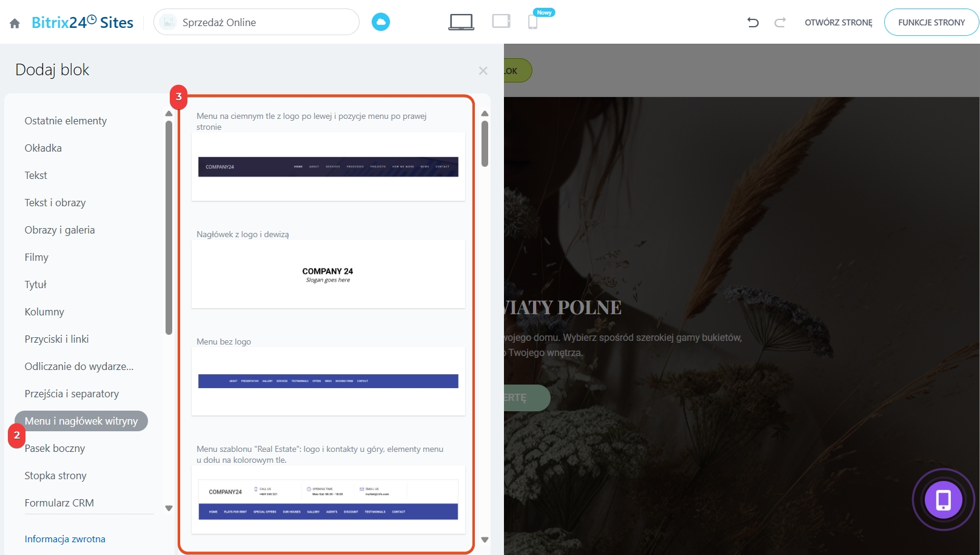This screenshot has height=555, width=980.
Task: Select Tekst i obrazy category
Action: (x=55, y=203)
